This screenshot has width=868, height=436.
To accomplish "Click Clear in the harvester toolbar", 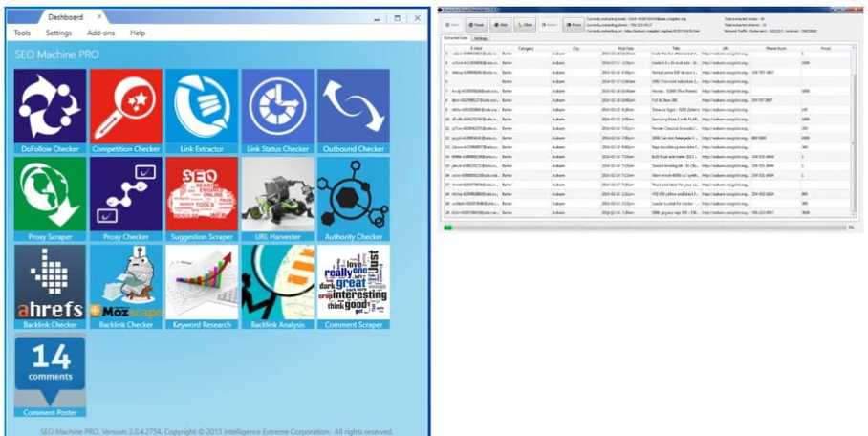I will tap(525, 24).
